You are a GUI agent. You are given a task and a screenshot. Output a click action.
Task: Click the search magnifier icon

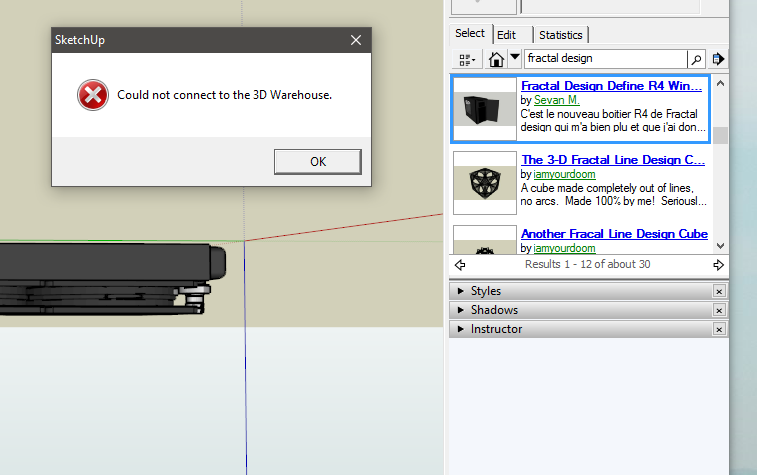point(696,59)
